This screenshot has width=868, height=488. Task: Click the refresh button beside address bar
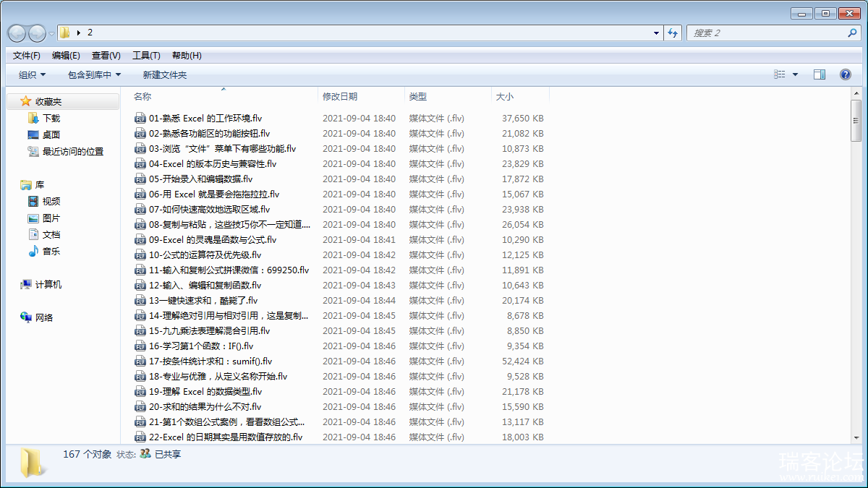(x=673, y=33)
